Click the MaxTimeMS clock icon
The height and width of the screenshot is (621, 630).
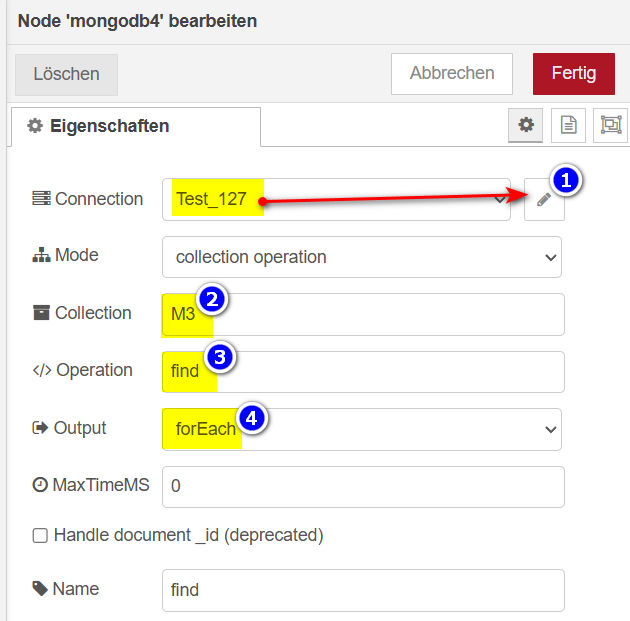pyautogui.click(x=40, y=485)
